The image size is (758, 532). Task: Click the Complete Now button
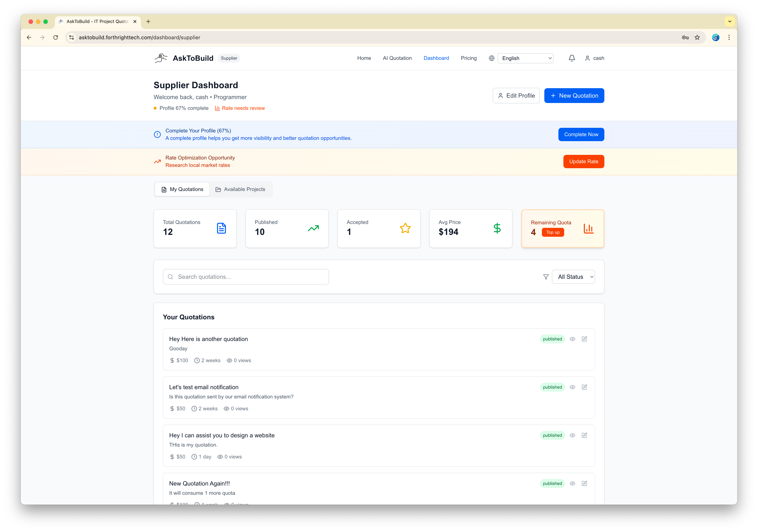pos(581,134)
